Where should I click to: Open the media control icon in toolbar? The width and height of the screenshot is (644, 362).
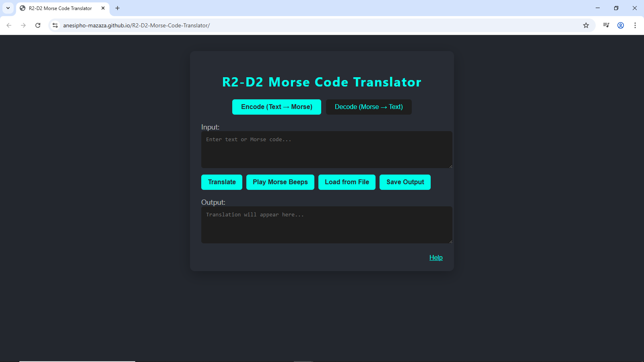point(606,25)
